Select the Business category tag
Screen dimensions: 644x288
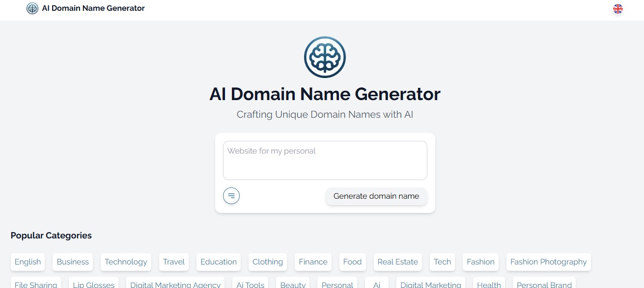73,262
